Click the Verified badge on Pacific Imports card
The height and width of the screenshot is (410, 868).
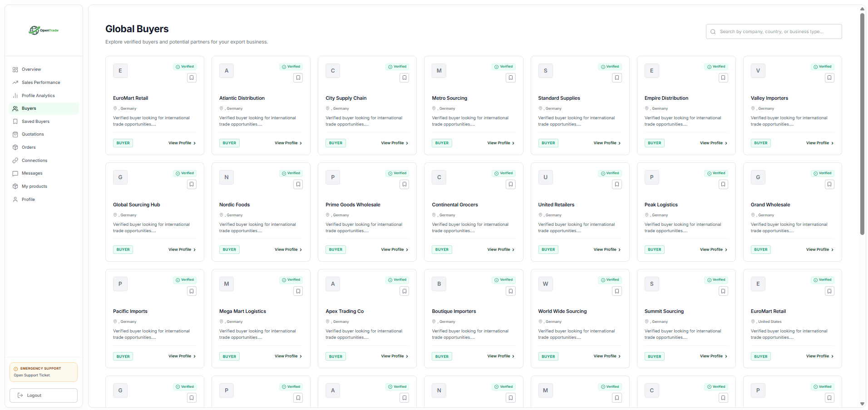(x=185, y=280)
